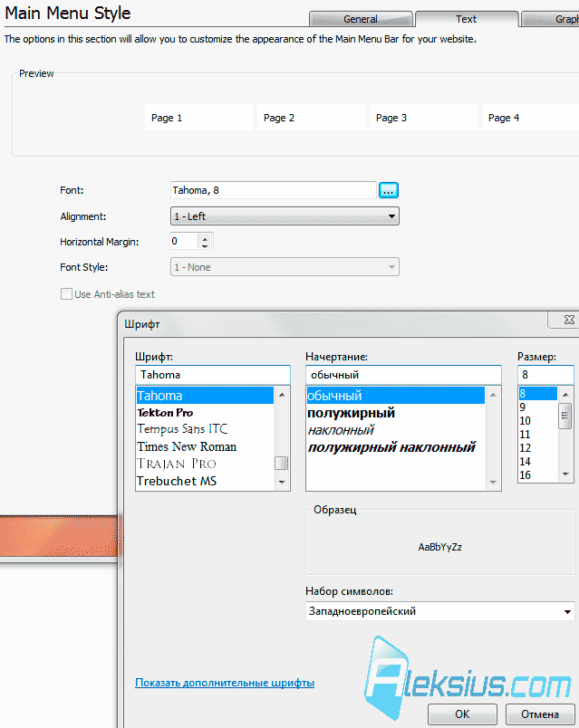Click size list scroll down arrow
This screenshot has width=579, height=728.
pos(565,474)
